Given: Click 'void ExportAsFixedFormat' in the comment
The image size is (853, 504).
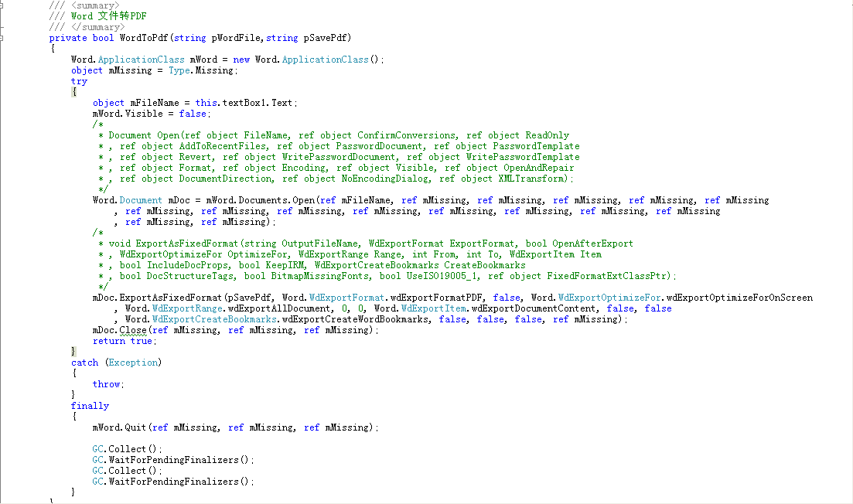Looking at the screenshot, I should 173,243.
